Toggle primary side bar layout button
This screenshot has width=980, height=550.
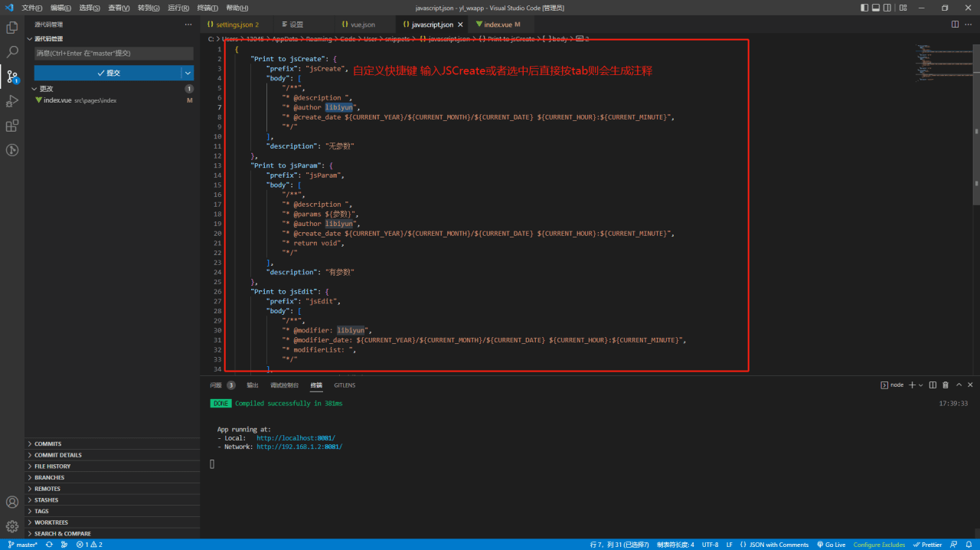coord(864,8)
